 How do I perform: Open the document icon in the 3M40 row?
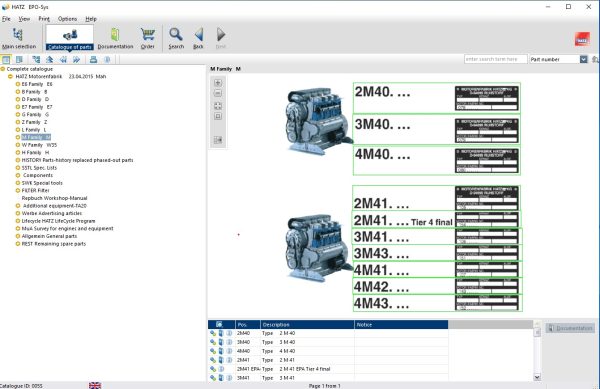(x=221, y=342)
